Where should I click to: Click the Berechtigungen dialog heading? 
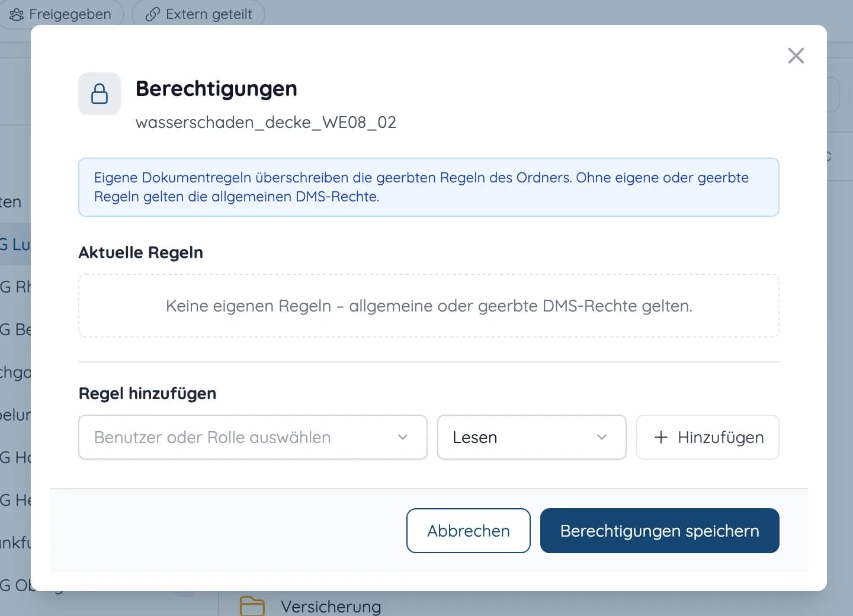click(216, 89)
